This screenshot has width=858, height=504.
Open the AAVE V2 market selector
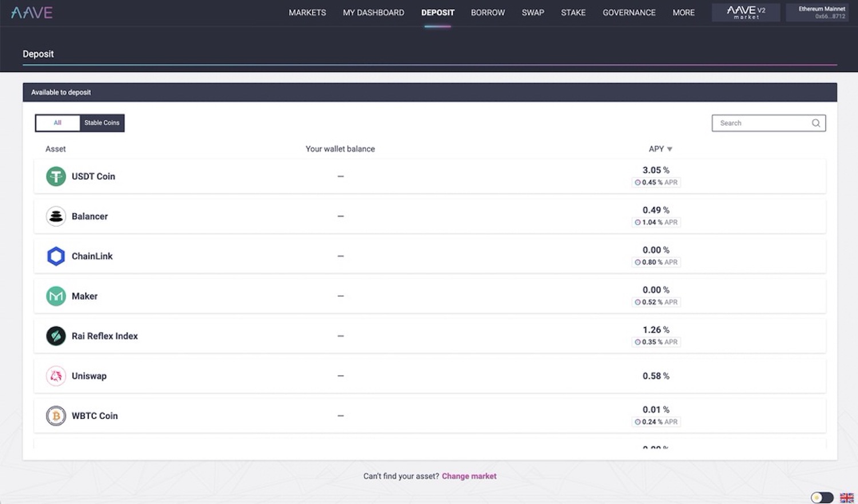point(746,13)
